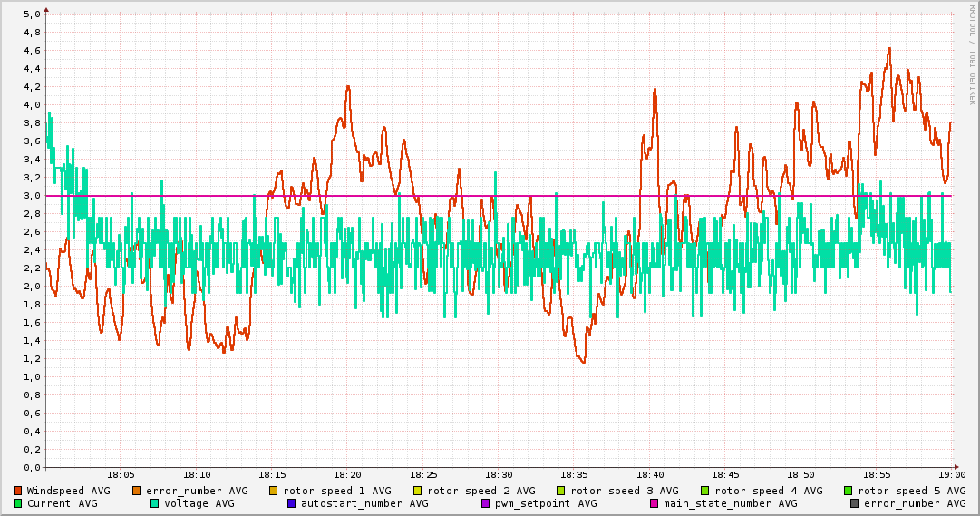
Task: Click the rotor speed 3 AVG swatch
Action: [560, 491]
